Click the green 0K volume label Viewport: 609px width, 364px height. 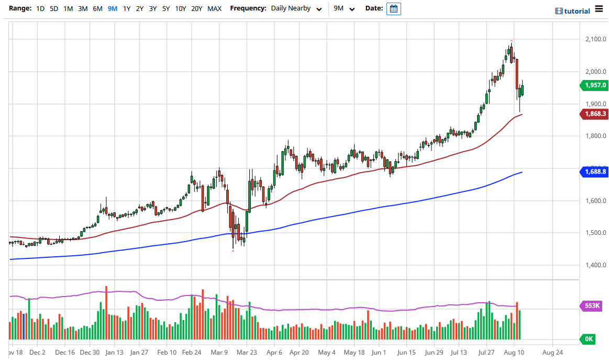pyautogui.click(x=589, y=339)
